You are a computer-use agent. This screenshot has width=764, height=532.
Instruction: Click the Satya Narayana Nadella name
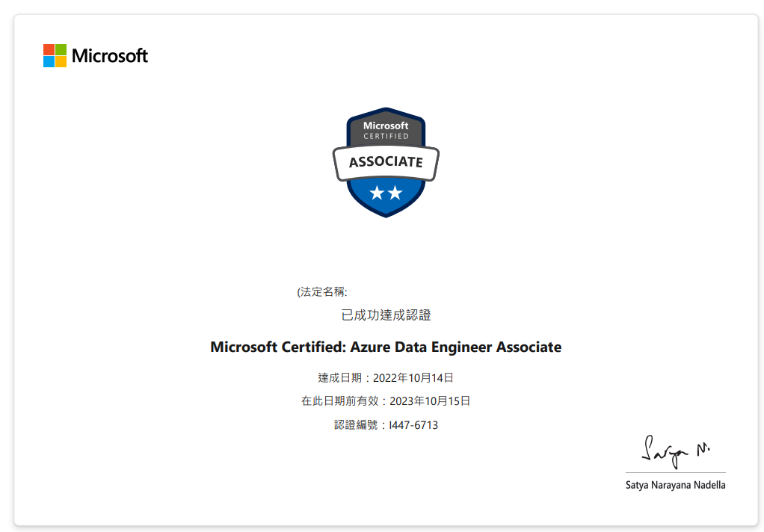pyautogui.click(x=675, y=485)
